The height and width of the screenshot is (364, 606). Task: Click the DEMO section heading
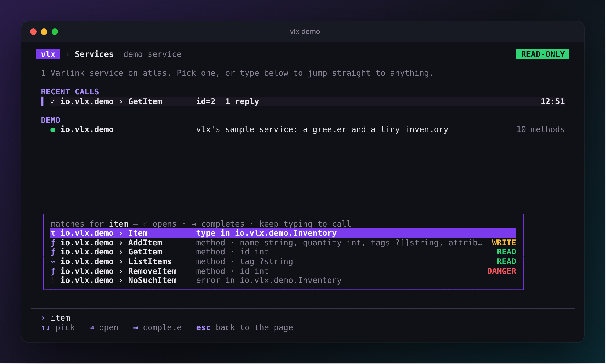point(50,120)
